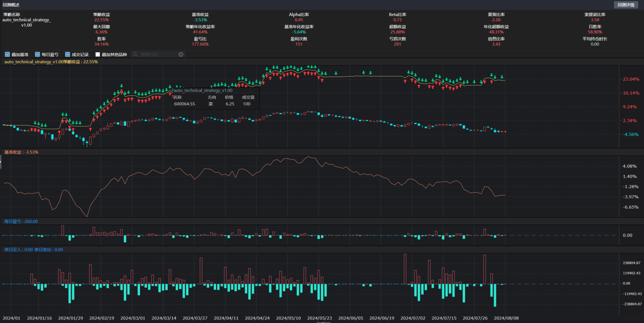The image size is (644, 323).
Task: Click the 盈亏比 value 177.66%
Action: pos(200,44)
